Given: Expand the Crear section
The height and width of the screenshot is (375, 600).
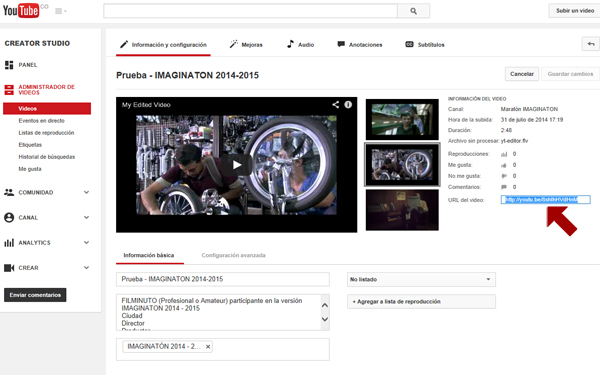Looking at the screenshot, I should click(x=86, y=268).
